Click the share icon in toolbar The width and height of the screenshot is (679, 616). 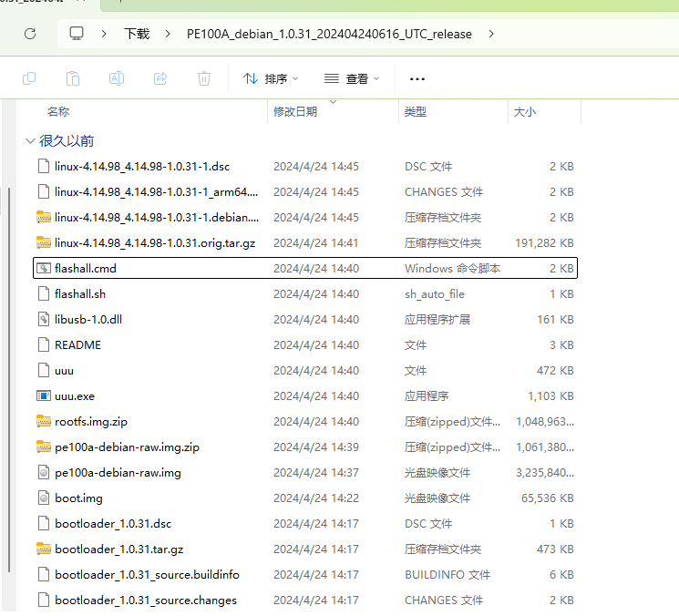point(160,78)
